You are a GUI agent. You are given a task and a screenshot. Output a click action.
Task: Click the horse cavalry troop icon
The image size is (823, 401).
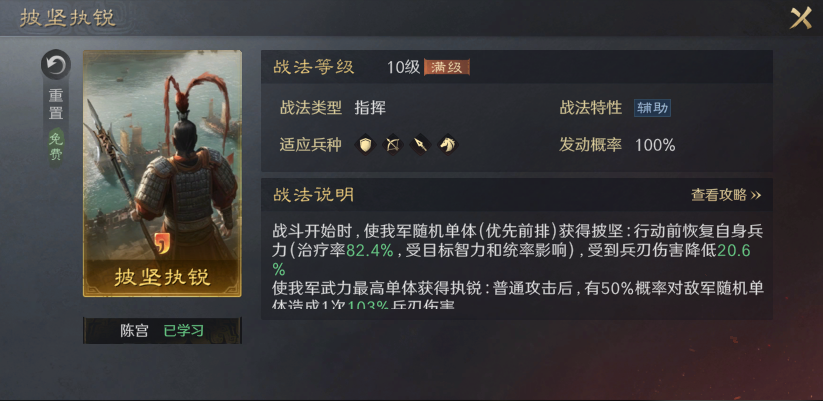point(447,144)
